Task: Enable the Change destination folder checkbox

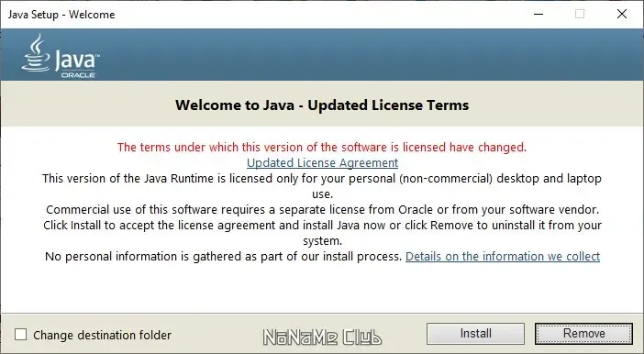Action: click(x=20, y=335)
